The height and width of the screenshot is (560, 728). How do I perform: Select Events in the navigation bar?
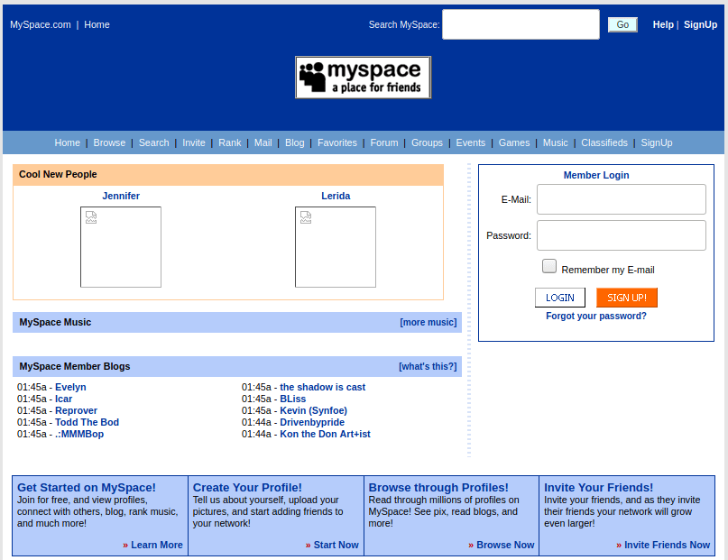coord(470,142)
